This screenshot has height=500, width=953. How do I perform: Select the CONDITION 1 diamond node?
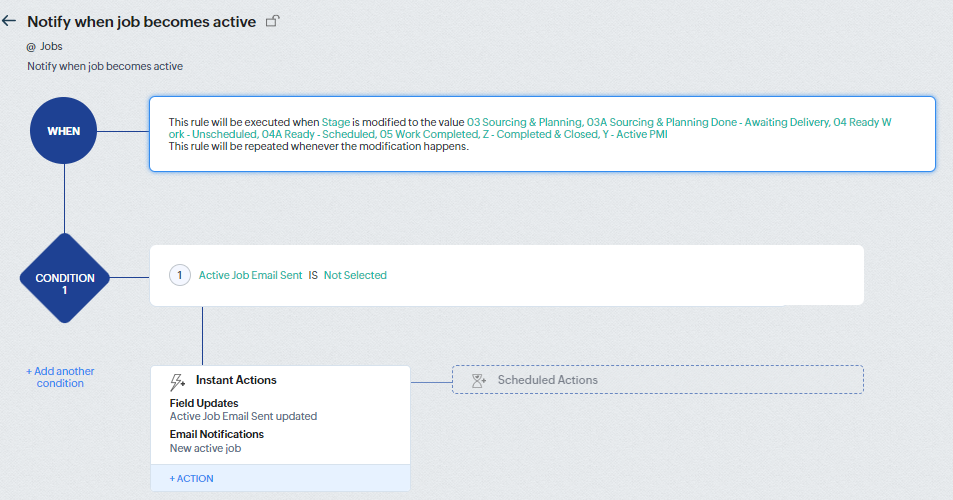pos(64,278)
